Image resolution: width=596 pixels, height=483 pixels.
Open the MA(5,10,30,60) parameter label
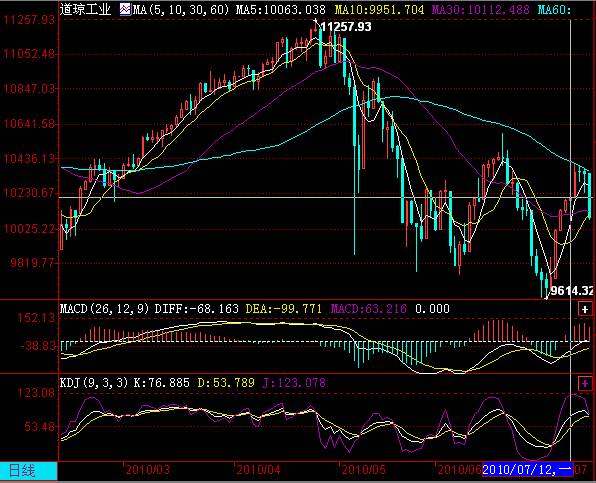(x=181, y=10)
